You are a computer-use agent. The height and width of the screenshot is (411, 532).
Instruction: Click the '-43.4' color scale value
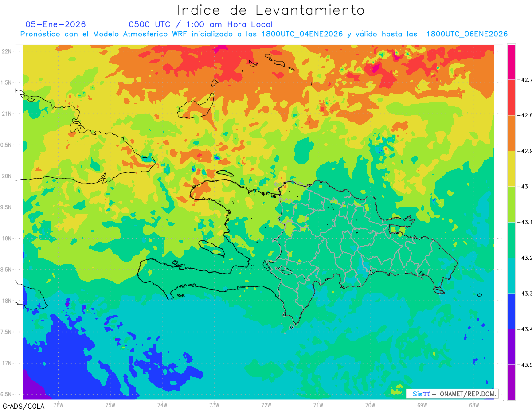point(524,329)
